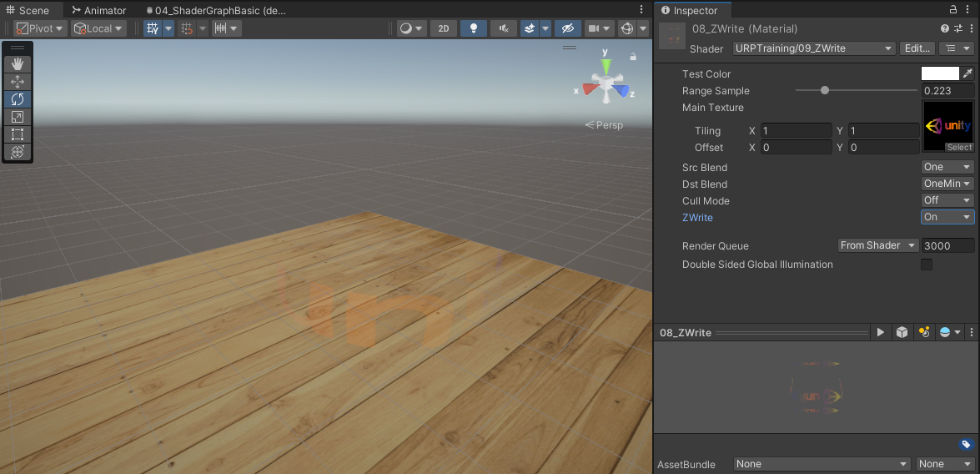
Task: Toggle 2D view mode
Action: coord(443,28)
